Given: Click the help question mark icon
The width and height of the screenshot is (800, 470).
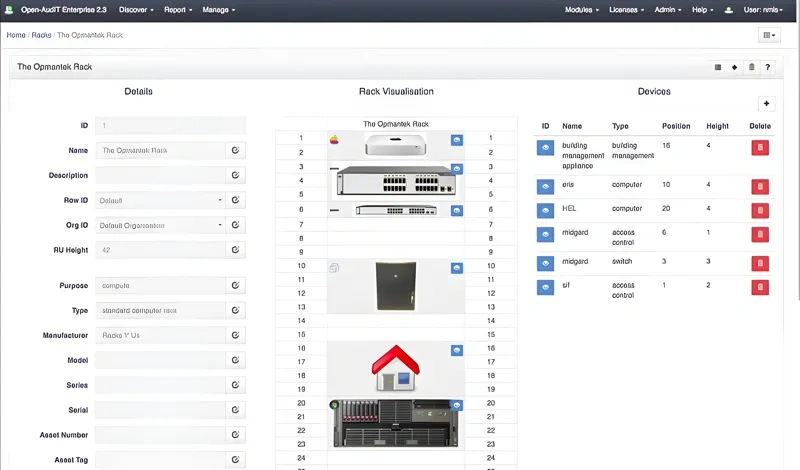Looking at the screenshot, I should (767, 67).
